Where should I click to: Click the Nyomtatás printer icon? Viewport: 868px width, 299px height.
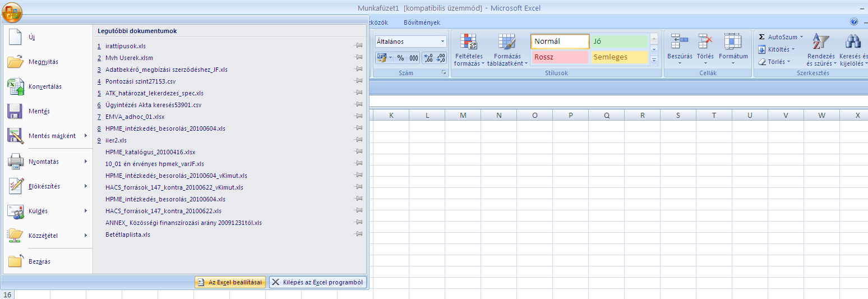16,162
